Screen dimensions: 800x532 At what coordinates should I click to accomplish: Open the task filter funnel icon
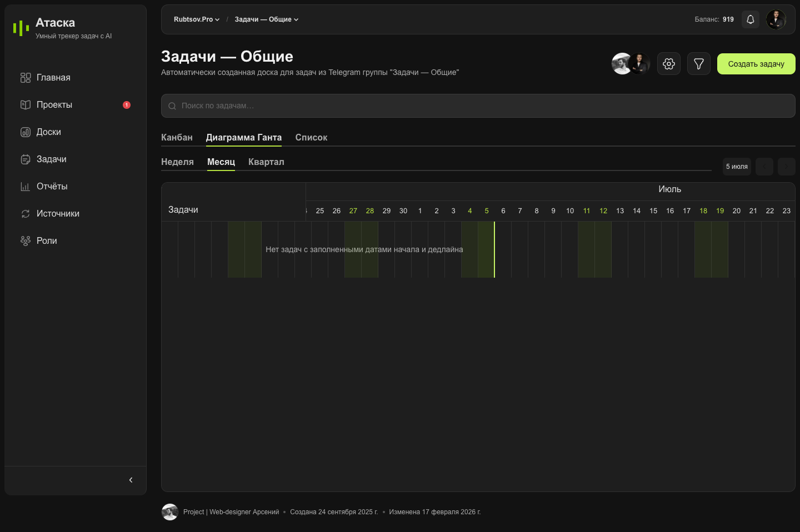[699, 64]
